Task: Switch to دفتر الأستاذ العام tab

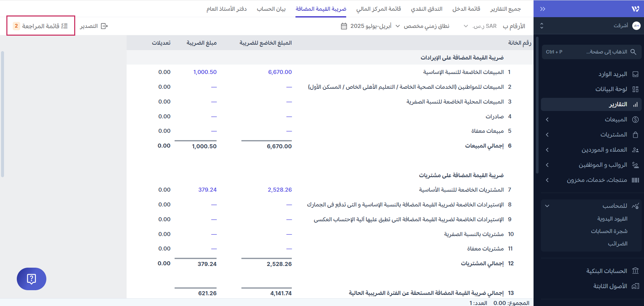Action: coord(227,9)
